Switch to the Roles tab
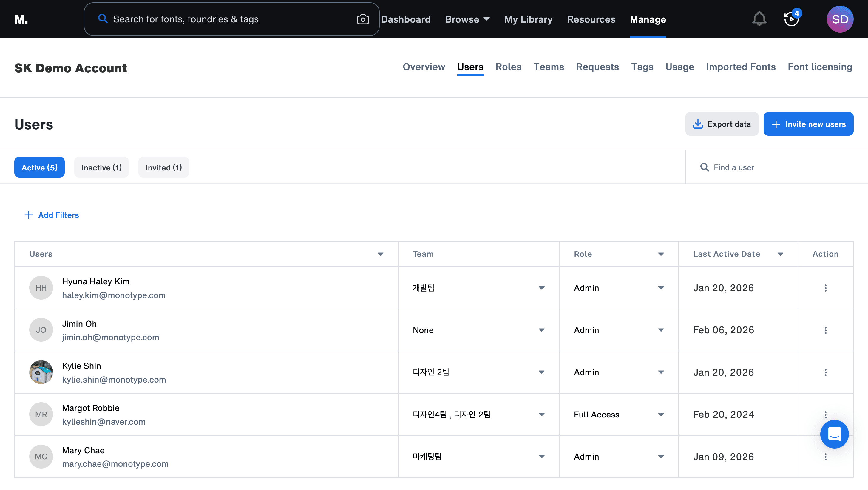This screenshot has height=490, width=868. pyautogui.click(x=508, y=67)
